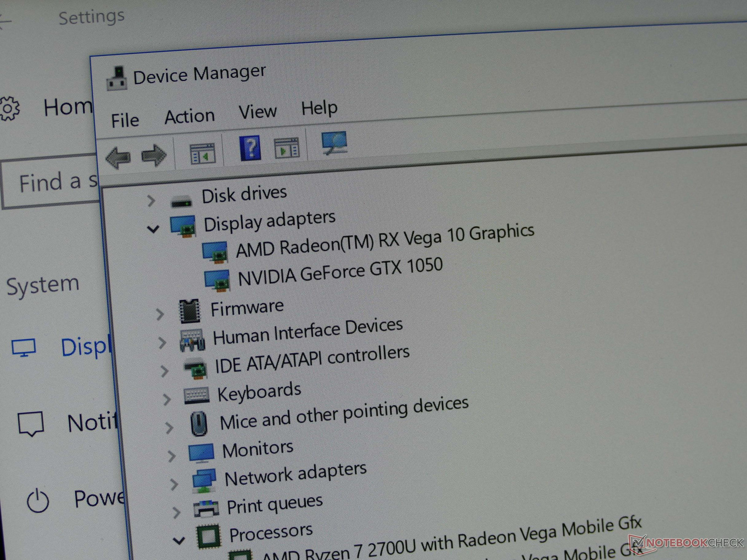Image resolution: width=747 pixels, height=560 pixels.
Task: Click the Keyboards category icon
Action: [197, 396]
